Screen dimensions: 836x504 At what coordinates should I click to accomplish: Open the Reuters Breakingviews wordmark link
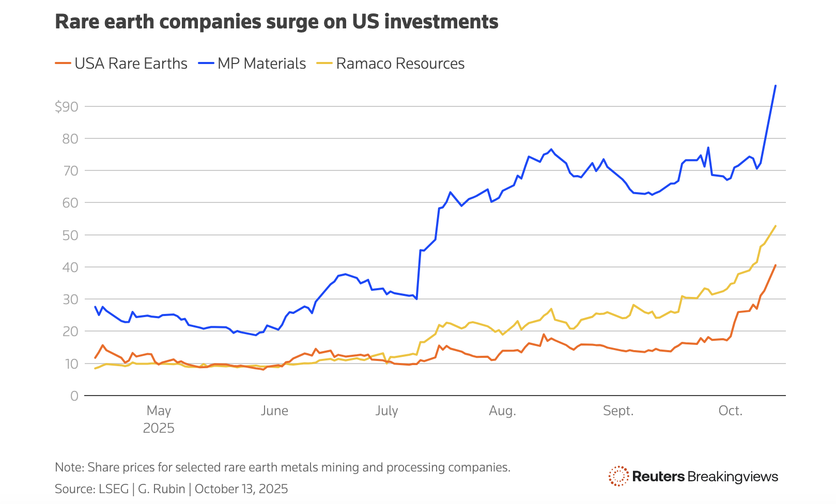tap(705, 476)
